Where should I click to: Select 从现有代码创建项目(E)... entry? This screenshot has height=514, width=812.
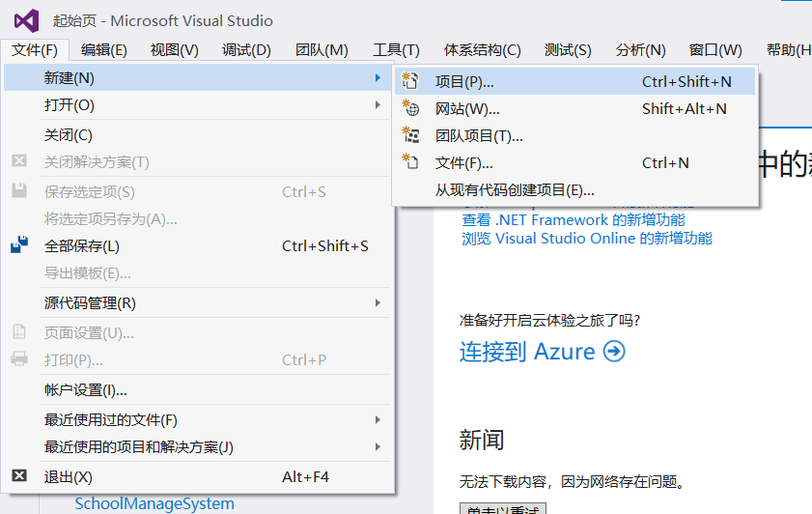(x=574, y=189)
